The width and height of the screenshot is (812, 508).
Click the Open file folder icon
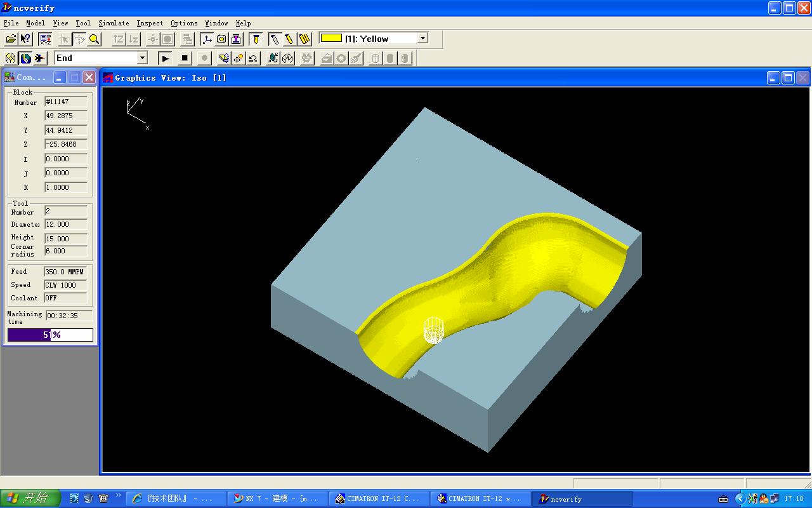point(11,39)
